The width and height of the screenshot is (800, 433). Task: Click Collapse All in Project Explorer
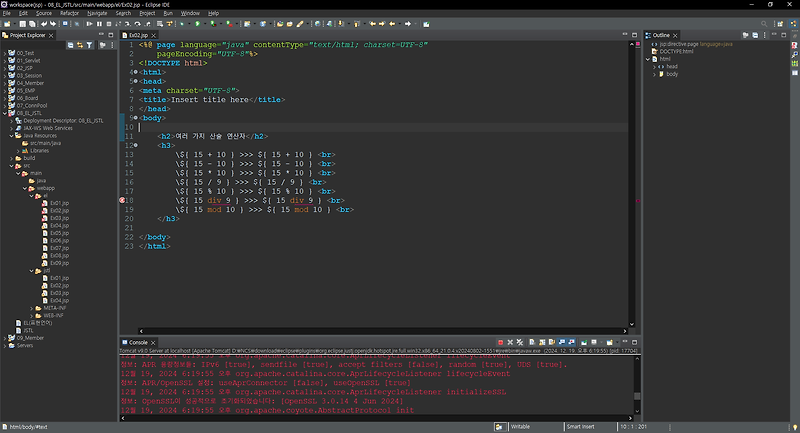tap(72, 45)
